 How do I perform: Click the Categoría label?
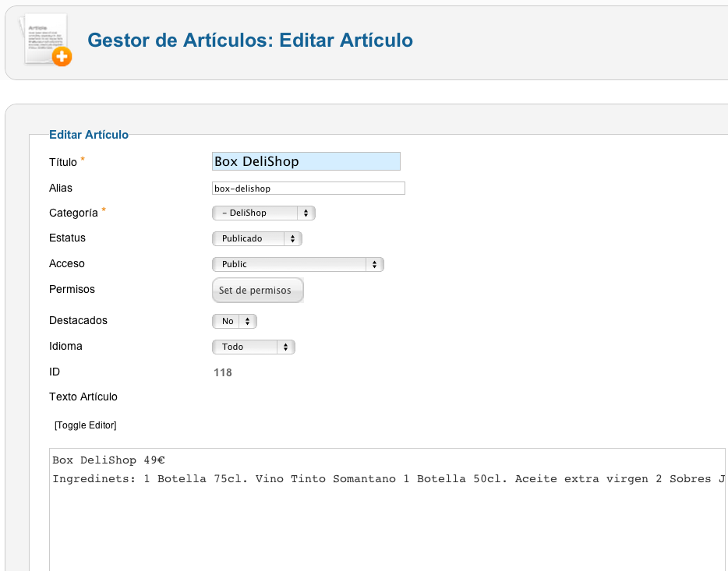(73, 213)
